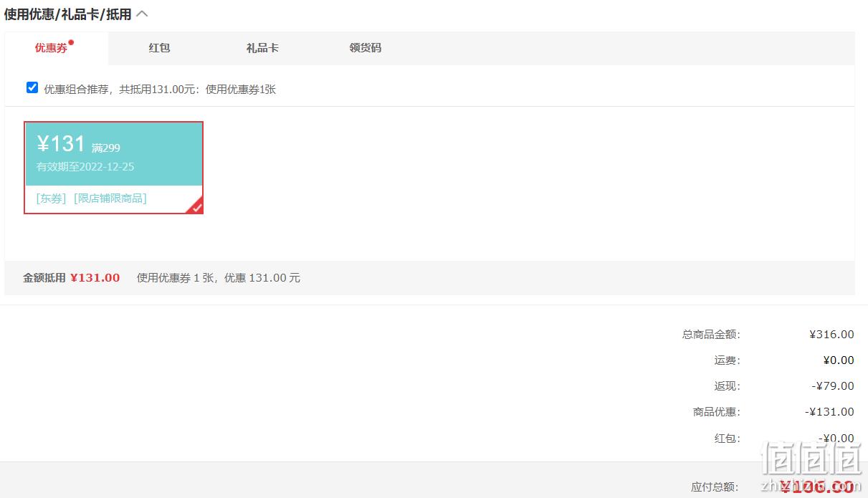Open the 红包 tab
Image resolution: width=868 pixels, height=498 pixels.
159,48
